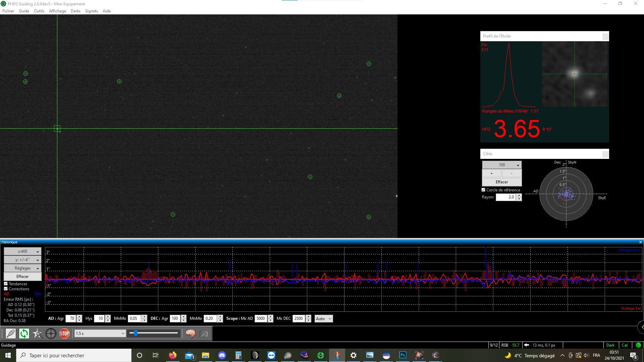
Task: Click the selected guide star box
Action: pyautogui.click(x=57, y=129)
